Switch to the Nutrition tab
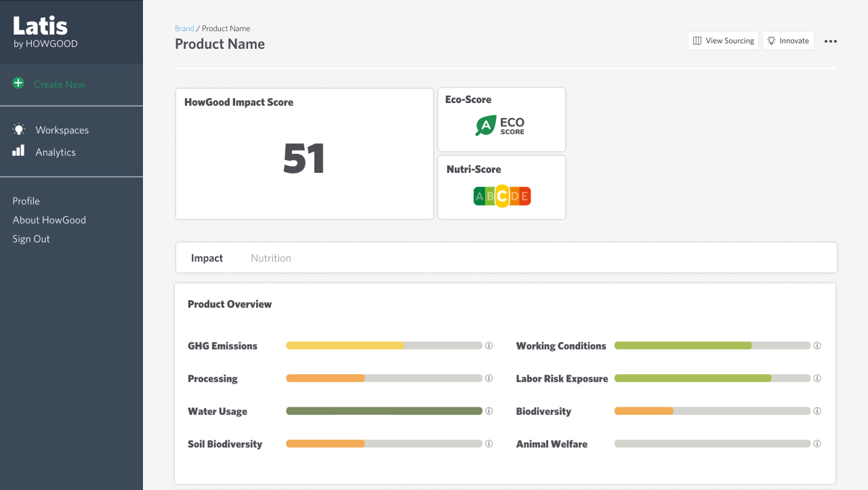The height and width of the screenshot is (490, 868). point(271,258)
